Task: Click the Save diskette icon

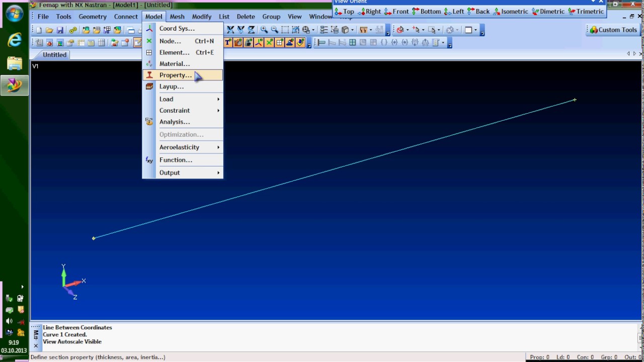Action: coord(60,30)
